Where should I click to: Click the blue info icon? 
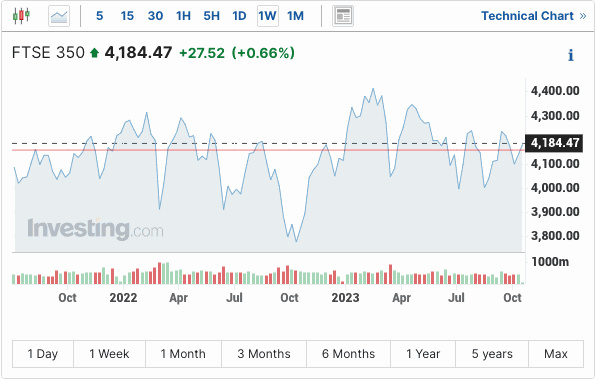click(x=571, y=55)
